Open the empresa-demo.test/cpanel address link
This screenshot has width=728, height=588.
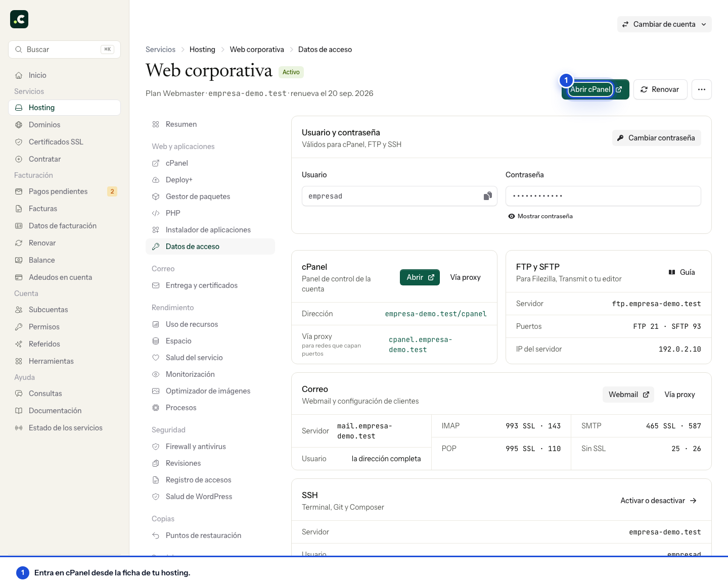click(436, 314)
